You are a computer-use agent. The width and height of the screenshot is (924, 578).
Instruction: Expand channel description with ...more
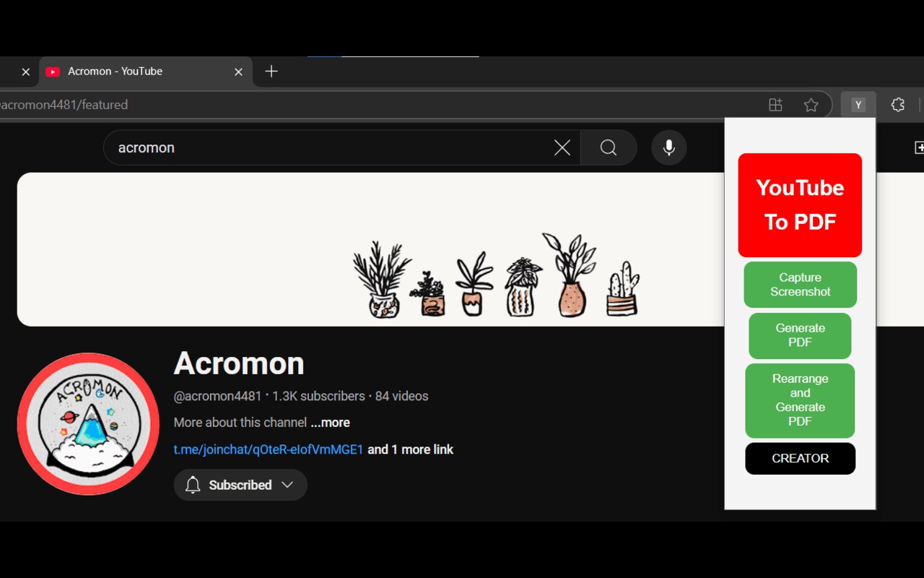[x=330, y=423]
